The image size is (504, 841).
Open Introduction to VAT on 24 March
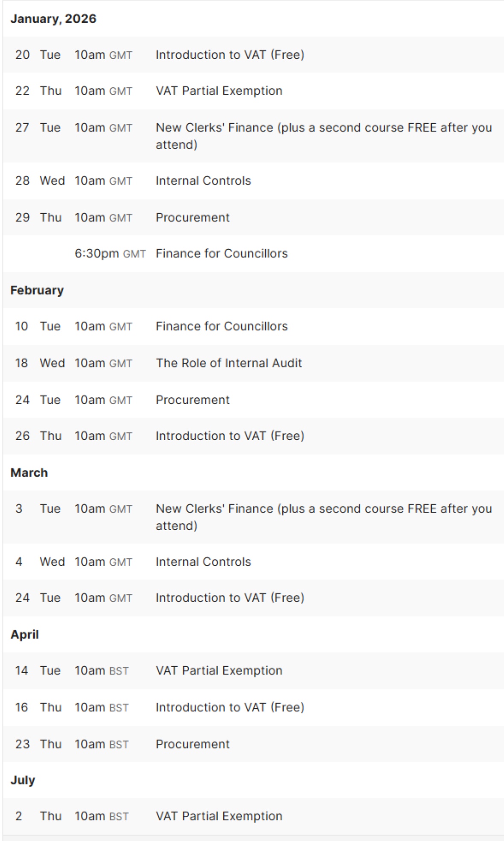click(x=230, y=598)
